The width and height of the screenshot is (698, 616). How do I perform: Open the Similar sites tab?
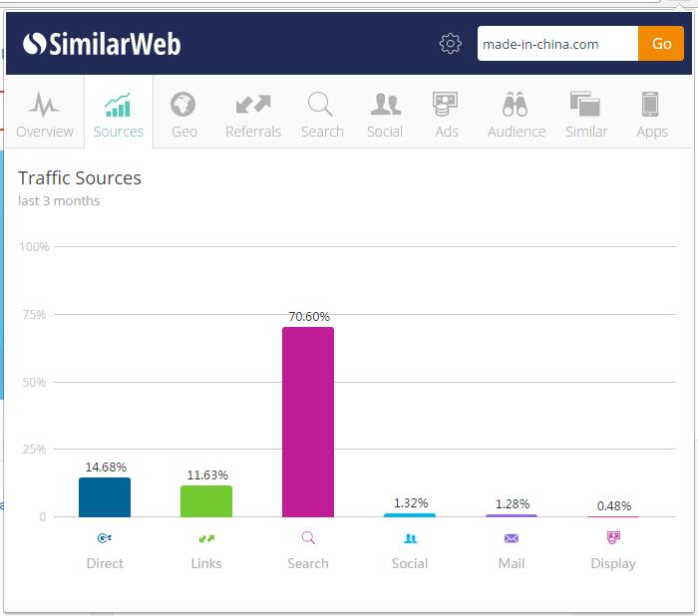(x=585, y=114)
